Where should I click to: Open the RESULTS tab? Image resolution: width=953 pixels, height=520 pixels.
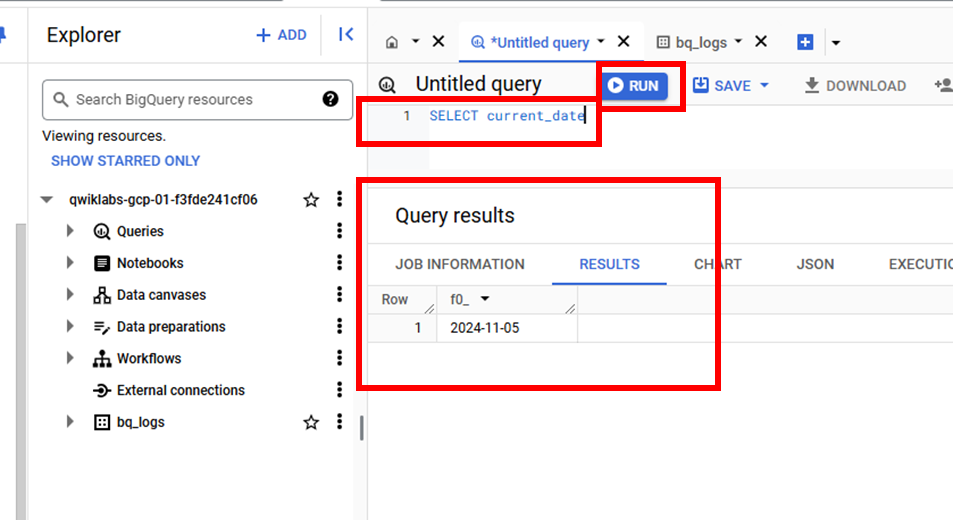coord(609,264)
